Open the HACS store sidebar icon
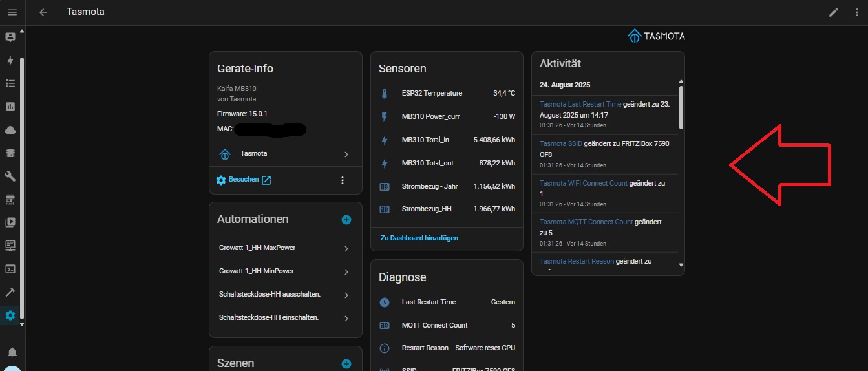868x371 pixels. [x=10, y=199]
